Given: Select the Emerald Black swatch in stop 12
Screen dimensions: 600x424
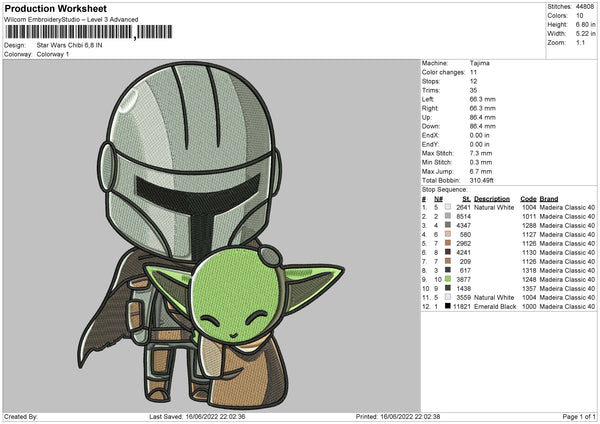Looking at the screenshot, I should 448,306.
